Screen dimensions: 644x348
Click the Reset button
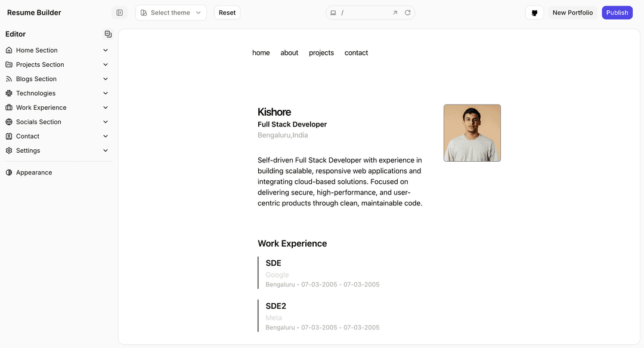227,13
